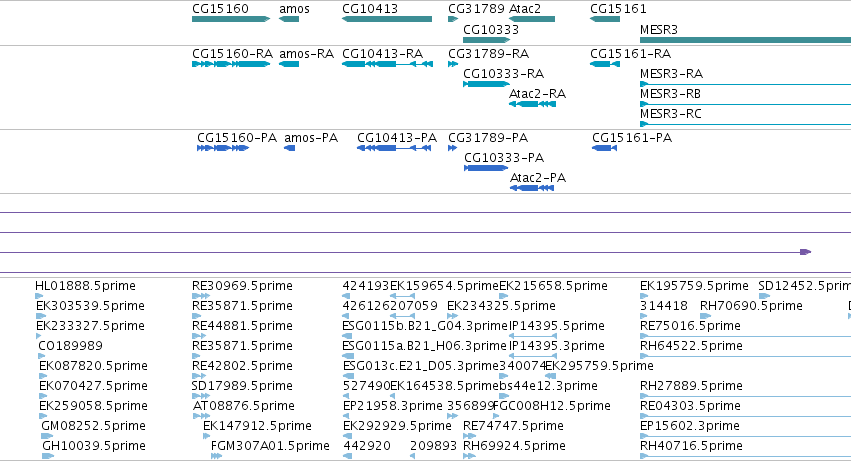Click EST EK070427.5prime
This screenshot has height=461, width=851.
click(93, 387)
